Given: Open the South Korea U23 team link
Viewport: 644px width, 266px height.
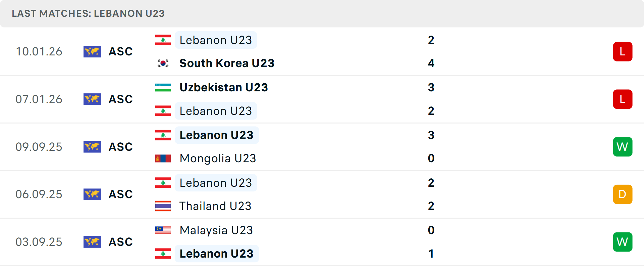Looking at the screenshot, I should (x=227, y=63).
